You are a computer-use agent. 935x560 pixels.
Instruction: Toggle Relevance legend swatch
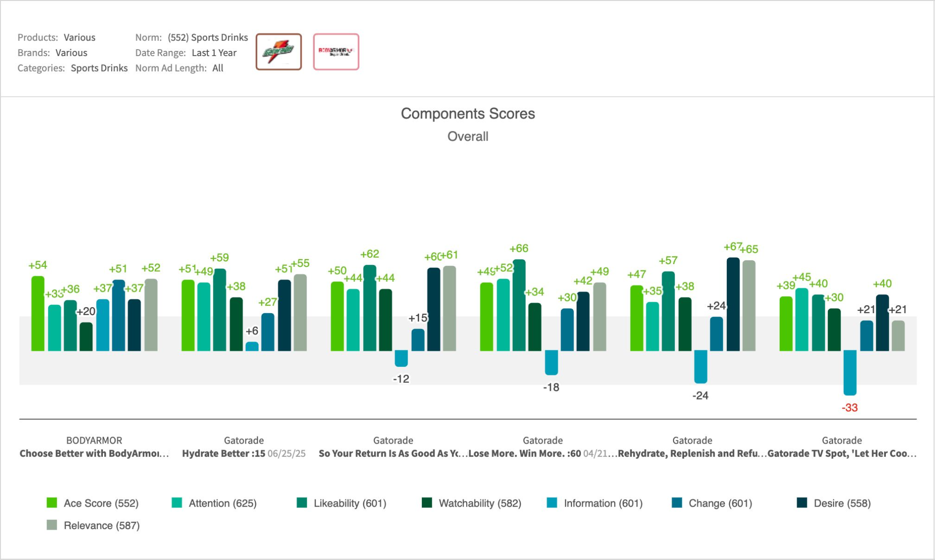point(52,525)
